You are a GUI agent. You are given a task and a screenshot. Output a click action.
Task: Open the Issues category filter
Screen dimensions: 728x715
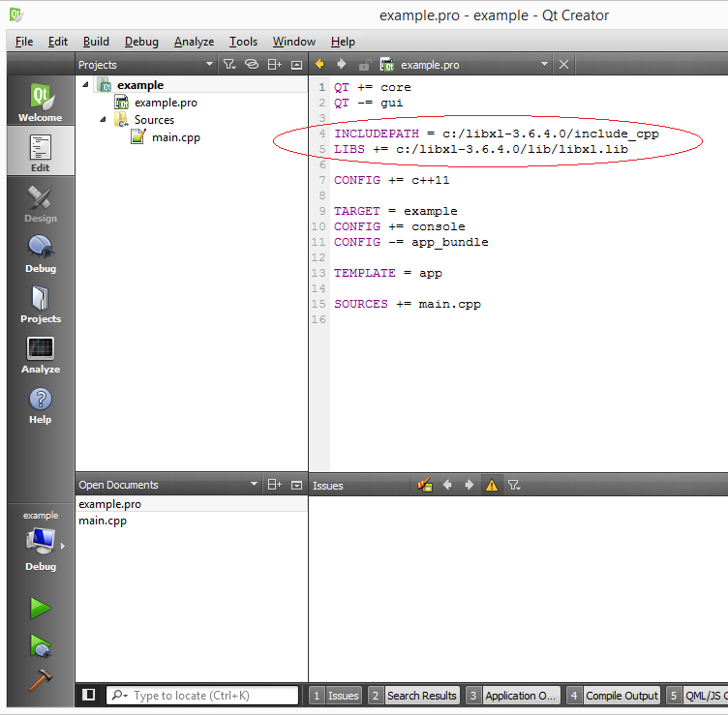point(514,486)
